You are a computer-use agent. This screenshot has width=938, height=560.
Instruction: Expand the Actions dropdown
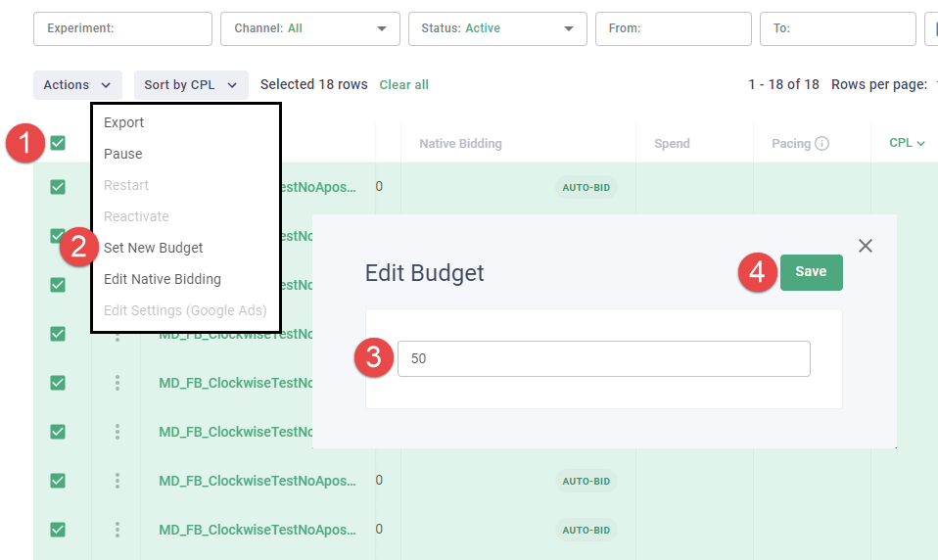(x=77, y=85)
